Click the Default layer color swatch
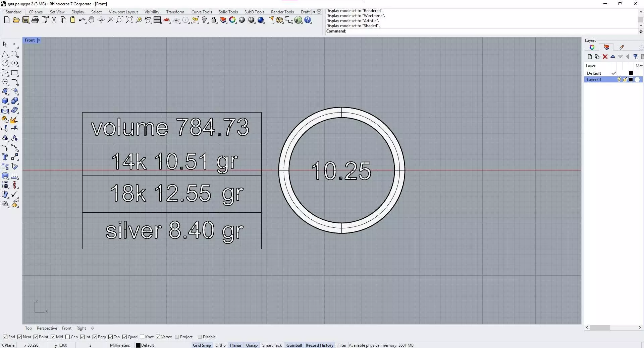The width and height of the screenshot is (644, 348). coord(631,73)
